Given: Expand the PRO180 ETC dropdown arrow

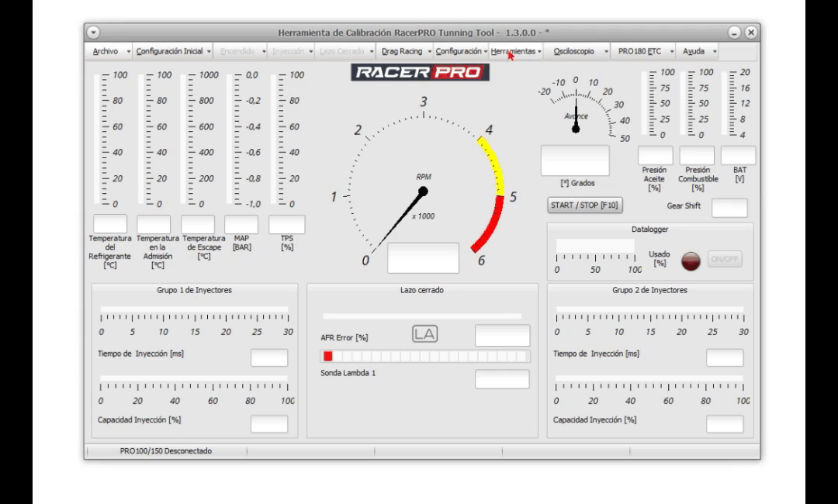Looking at the screenshot, I should pyautogui.click(x=672, y=52).
